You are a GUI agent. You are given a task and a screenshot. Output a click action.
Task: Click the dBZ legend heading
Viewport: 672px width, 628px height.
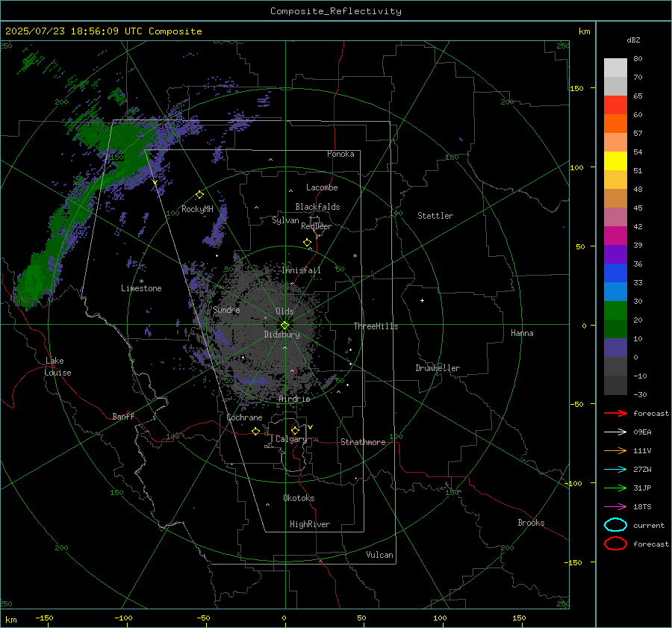coord(633,40)
